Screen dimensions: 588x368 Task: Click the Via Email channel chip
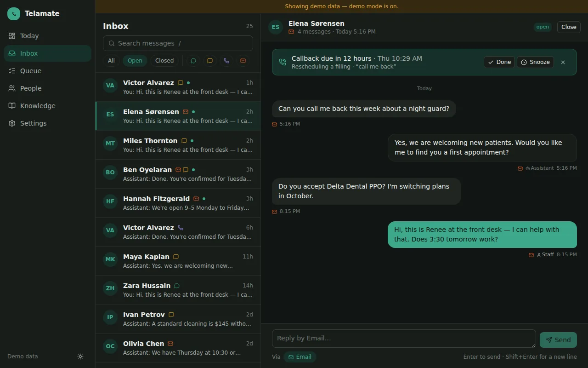300,357
